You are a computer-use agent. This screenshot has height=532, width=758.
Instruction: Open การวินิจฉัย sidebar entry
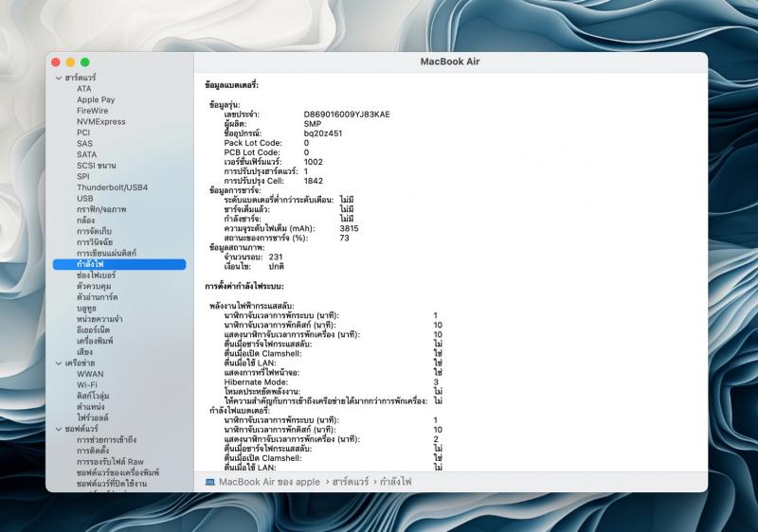[x=95, y=242]
